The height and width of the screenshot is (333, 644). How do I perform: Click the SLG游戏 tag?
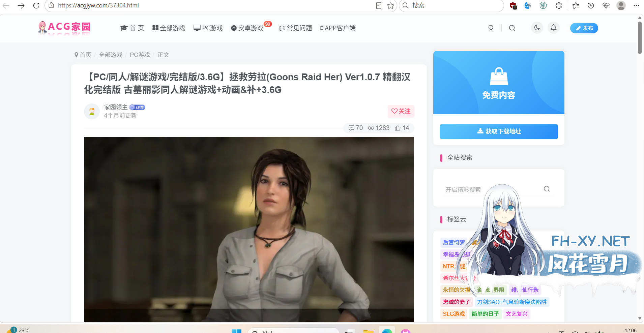pyautogui.click(x=454, y=314)
